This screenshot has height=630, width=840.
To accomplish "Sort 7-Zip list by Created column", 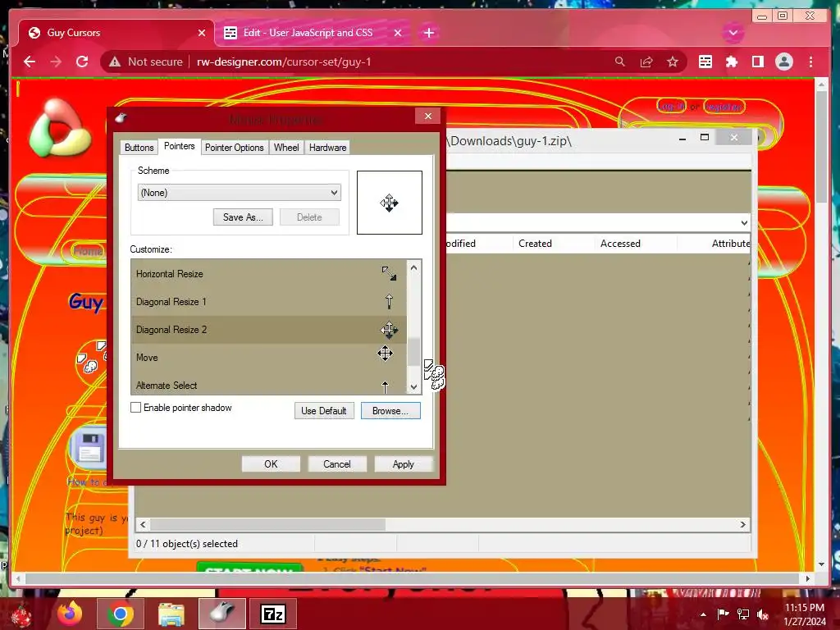I will (x=554, y=243).
